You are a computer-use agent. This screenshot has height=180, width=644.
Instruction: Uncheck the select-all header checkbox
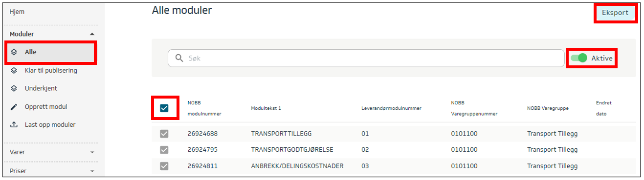tap(164, 108)
